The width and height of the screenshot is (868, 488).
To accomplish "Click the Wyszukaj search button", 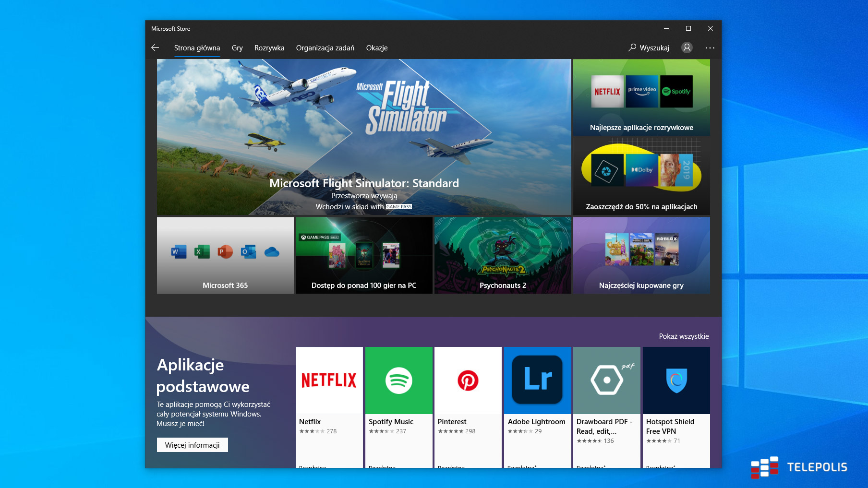I will pos(649,48).
